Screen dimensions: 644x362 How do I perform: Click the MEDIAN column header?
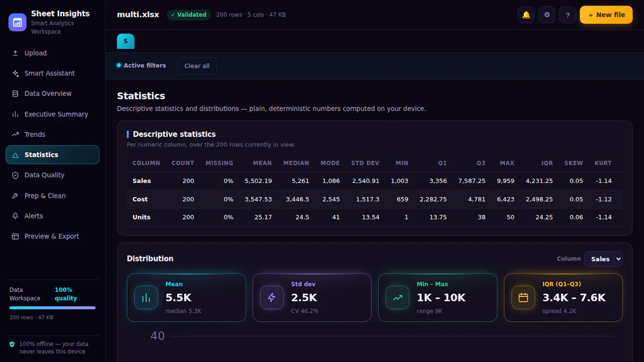pos(296,163)
